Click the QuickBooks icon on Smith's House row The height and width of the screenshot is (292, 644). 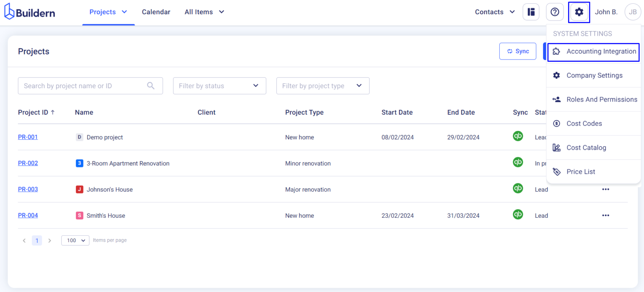click(518, 214)
